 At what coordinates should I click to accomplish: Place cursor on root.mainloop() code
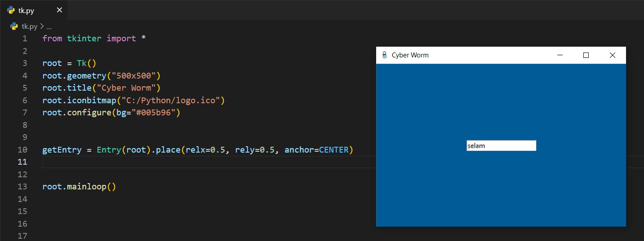(79, 186)
